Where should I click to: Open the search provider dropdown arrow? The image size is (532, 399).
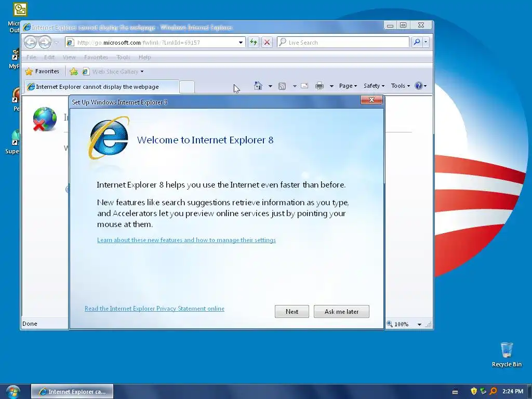425,42
